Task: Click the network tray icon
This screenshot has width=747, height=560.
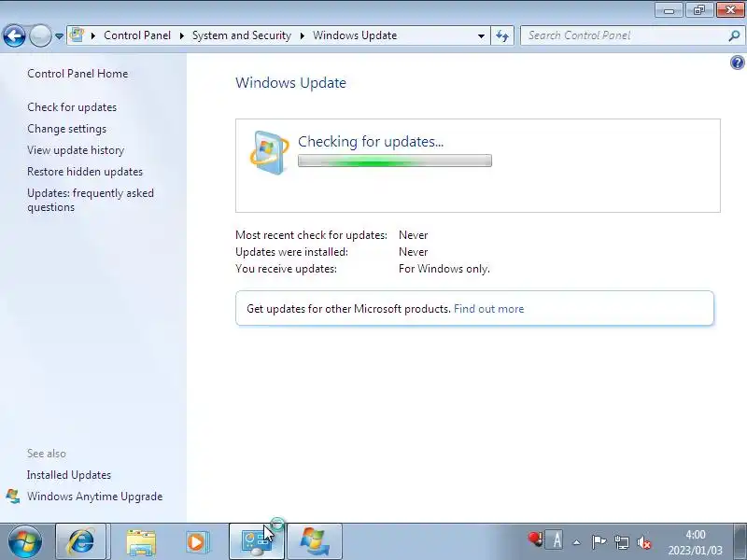Action: coord(621,542)
